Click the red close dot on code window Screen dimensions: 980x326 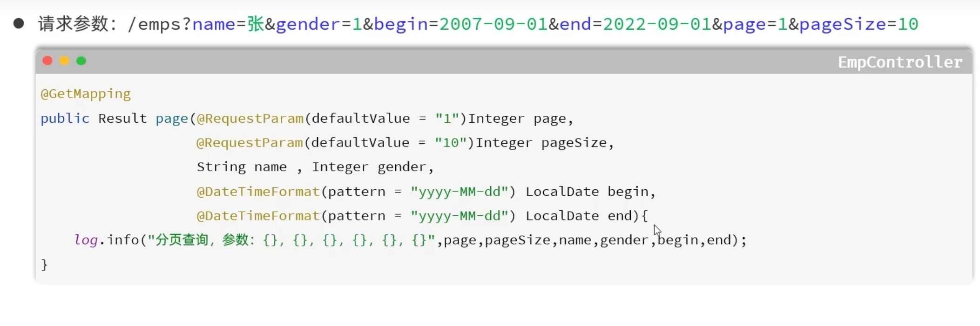click(x=47, y=61)
